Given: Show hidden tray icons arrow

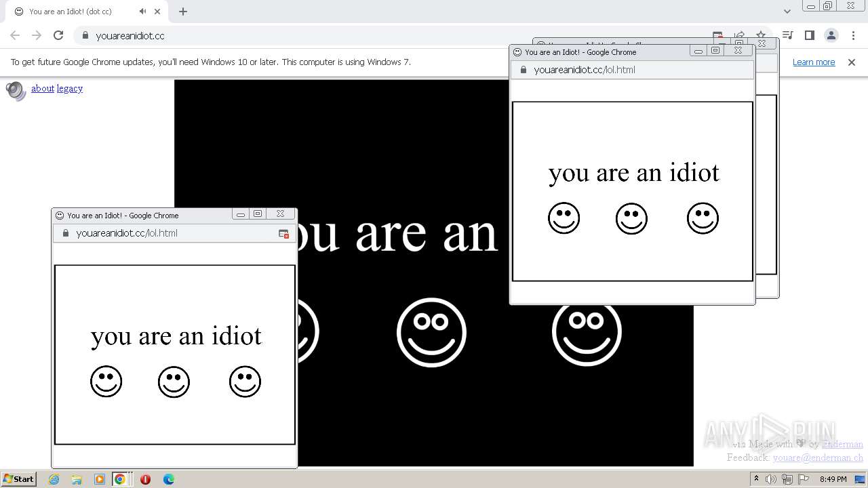Looking at the screenshot, I should tap(757, 479).
